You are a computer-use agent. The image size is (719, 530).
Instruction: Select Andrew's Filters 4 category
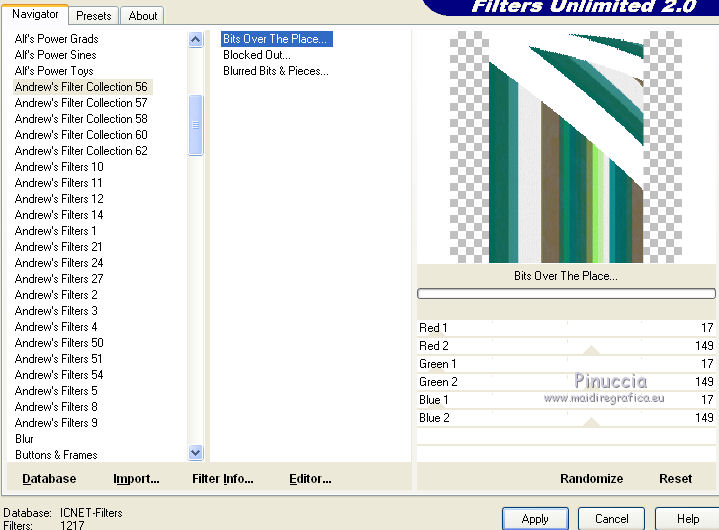coord(56,327)
